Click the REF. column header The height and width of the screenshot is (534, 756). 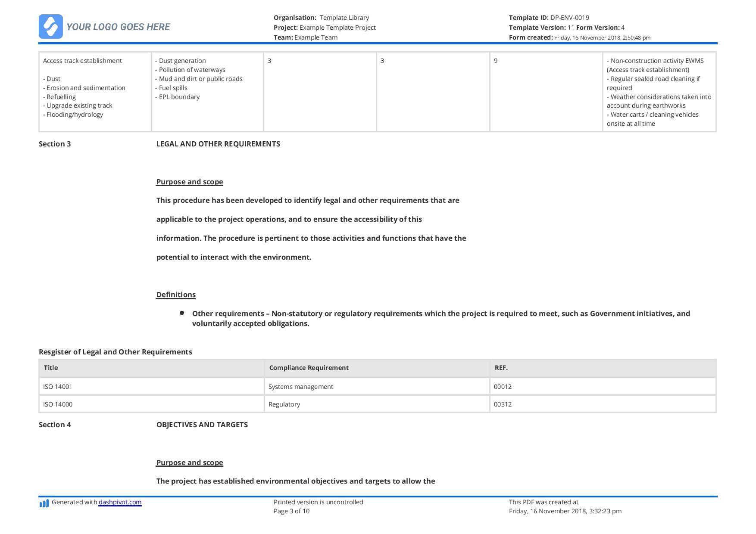501,367
